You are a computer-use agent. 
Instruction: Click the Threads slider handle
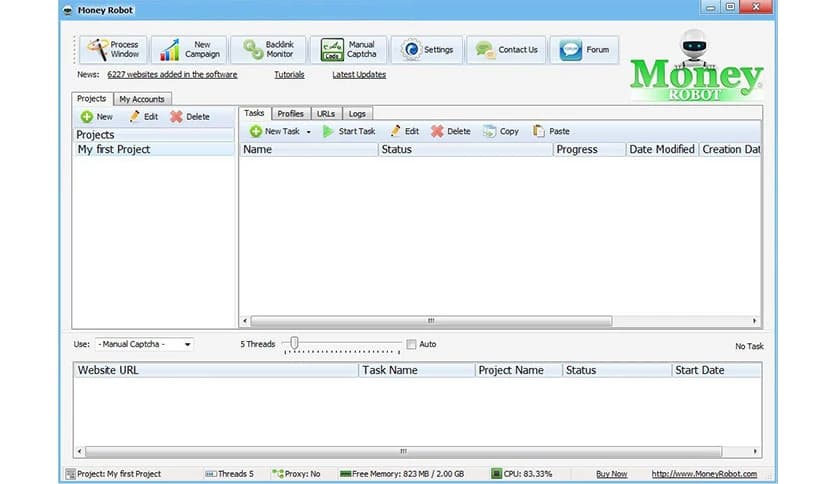293,343
